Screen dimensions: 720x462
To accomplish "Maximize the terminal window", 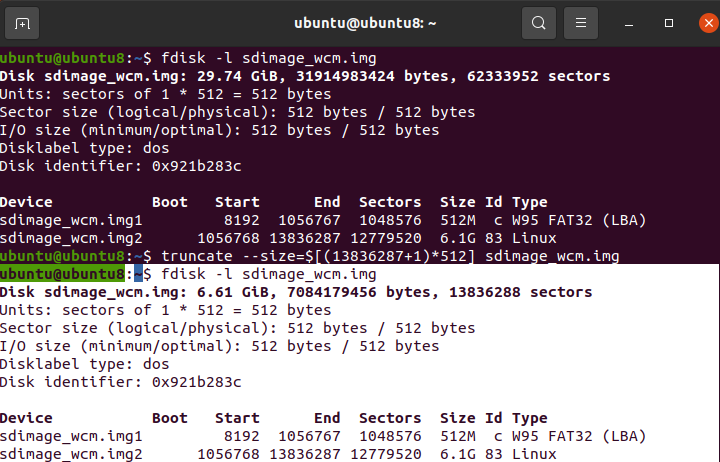I will [669, 23].
